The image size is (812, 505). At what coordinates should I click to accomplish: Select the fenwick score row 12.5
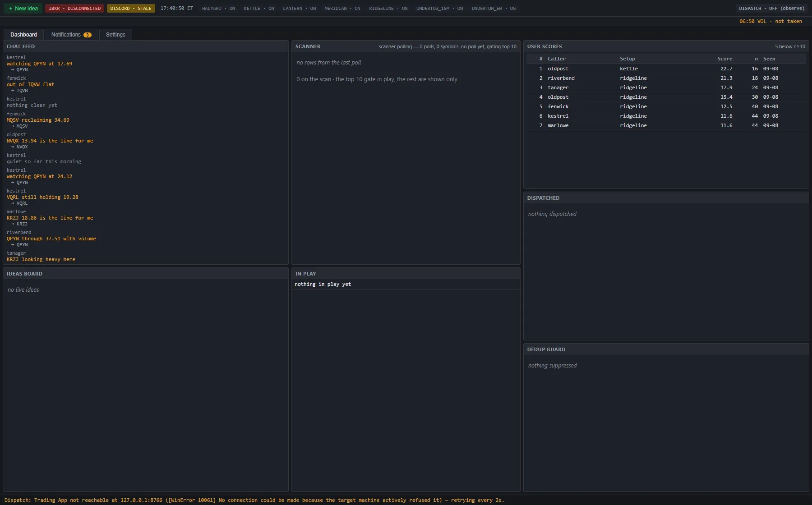[666, 106]
